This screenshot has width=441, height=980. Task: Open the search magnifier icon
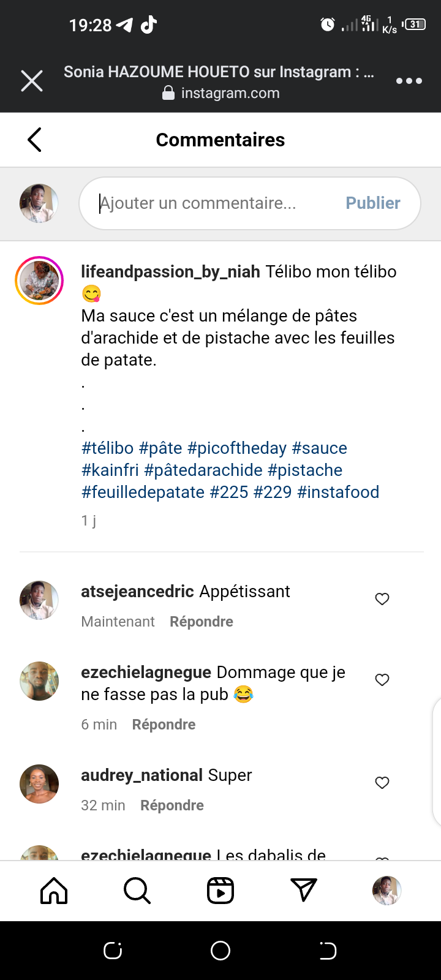[x=137, y=891]
